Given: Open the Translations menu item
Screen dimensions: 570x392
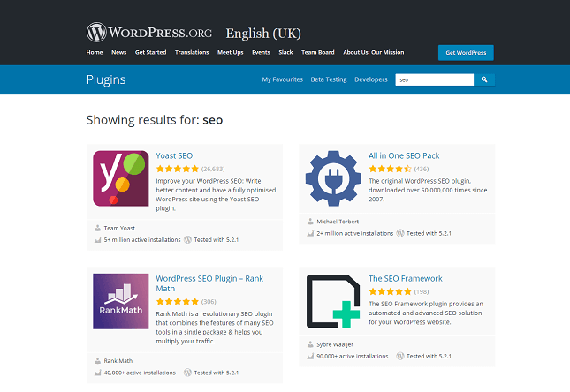Looking at the screenshot, I should pyautogui.click(x=192, y=52).
